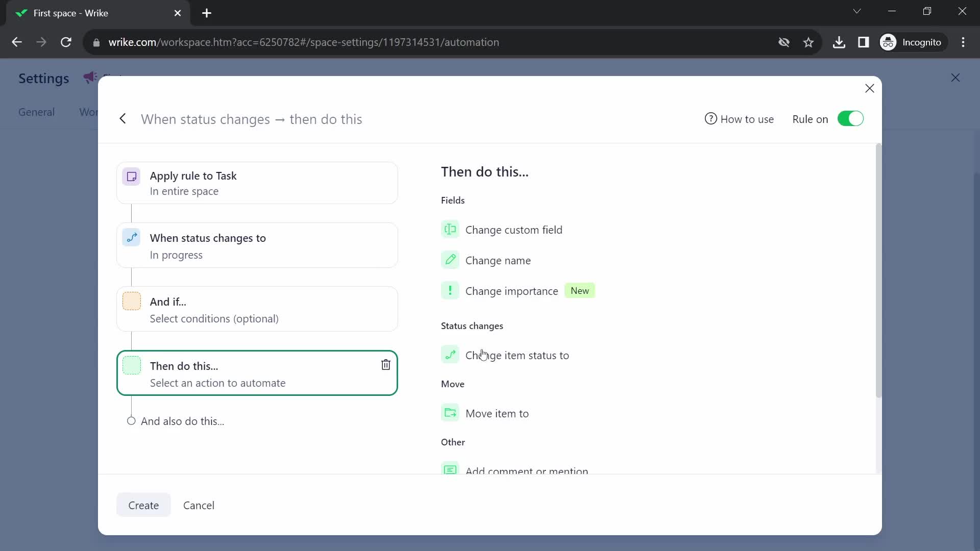Image resolution: width=980 pixels, height=551 pixels.
Task: Close the First space - Wrike tab
Action: [x=178, y=13]
